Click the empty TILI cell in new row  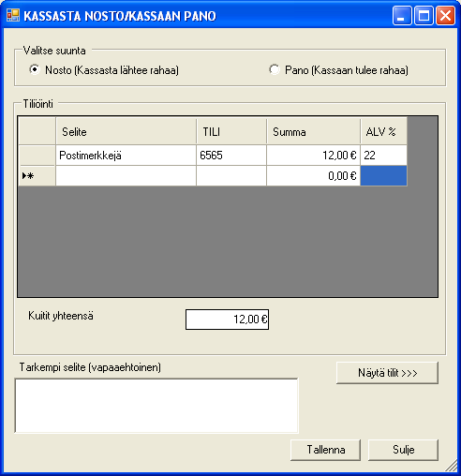tap(231, 176)
